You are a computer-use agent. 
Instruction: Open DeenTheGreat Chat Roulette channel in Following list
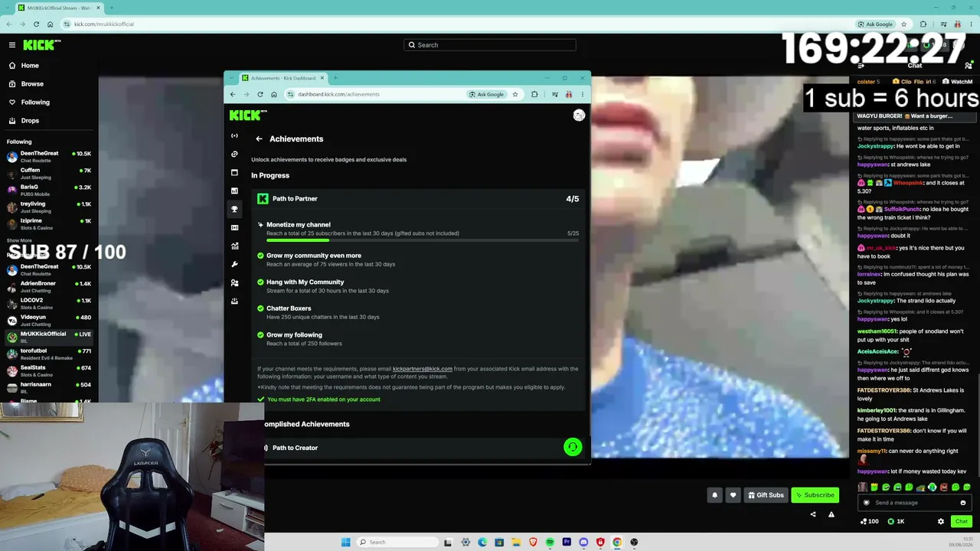[49, 157]
